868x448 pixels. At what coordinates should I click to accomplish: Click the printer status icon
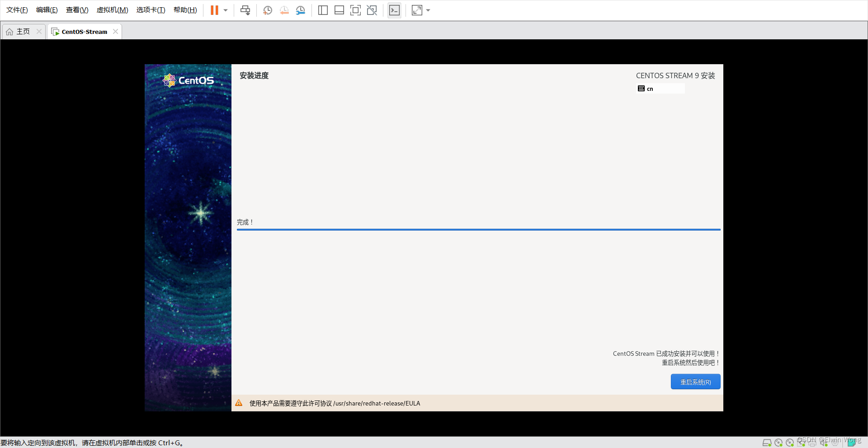click(812, 443)
